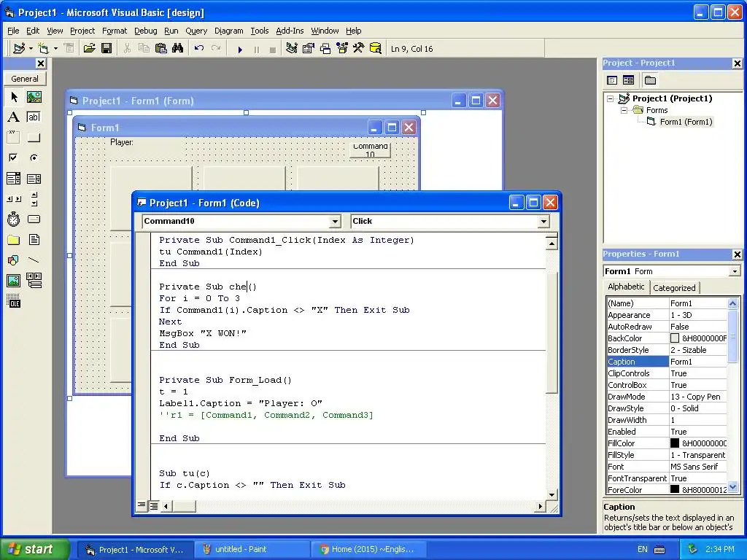Screen dimensions: 747x560
Task: Select the Timer stopwatch tool
Action: 14,219
